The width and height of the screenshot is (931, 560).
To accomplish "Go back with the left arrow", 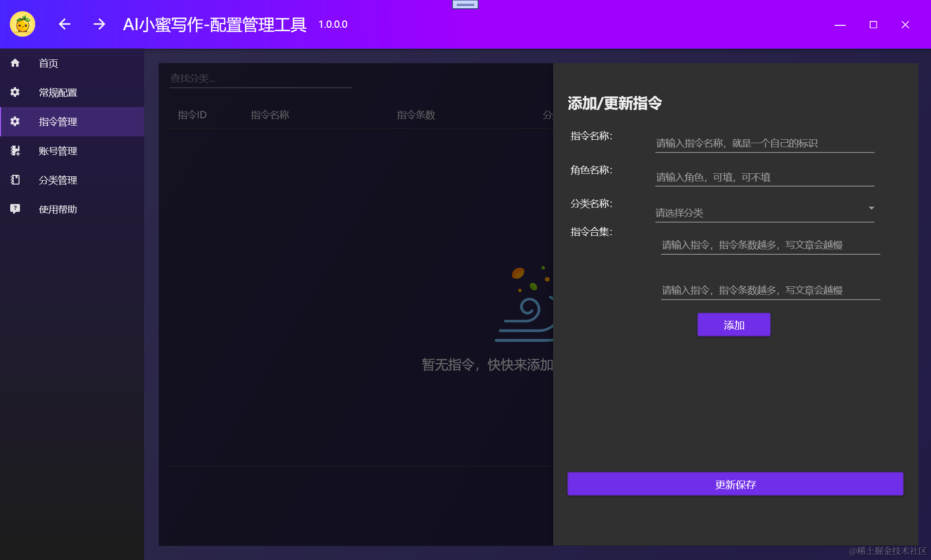I will (65, 24).
